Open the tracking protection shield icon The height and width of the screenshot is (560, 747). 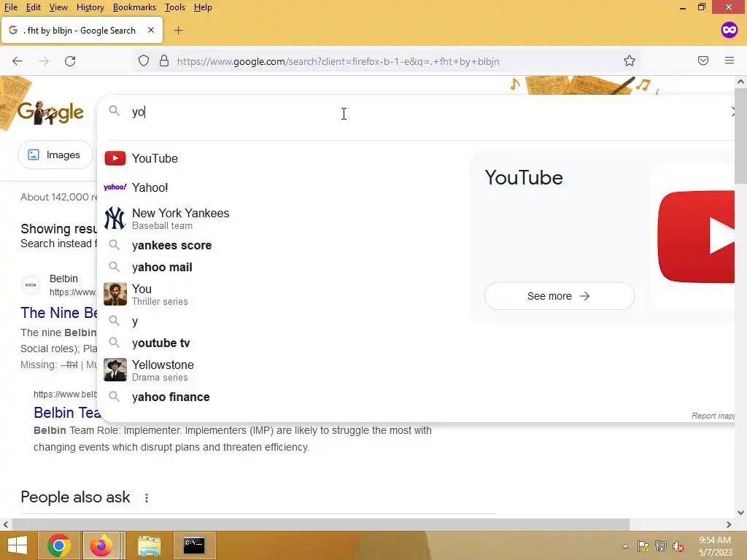(144, 61)
